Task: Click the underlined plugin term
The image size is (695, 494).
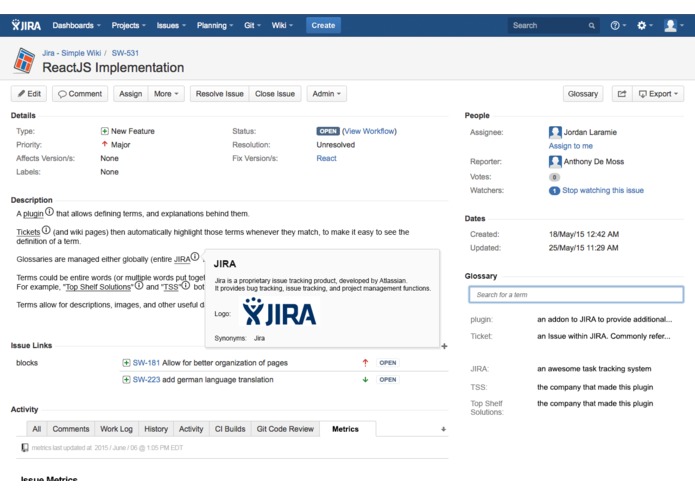Action: pos(33,214)
